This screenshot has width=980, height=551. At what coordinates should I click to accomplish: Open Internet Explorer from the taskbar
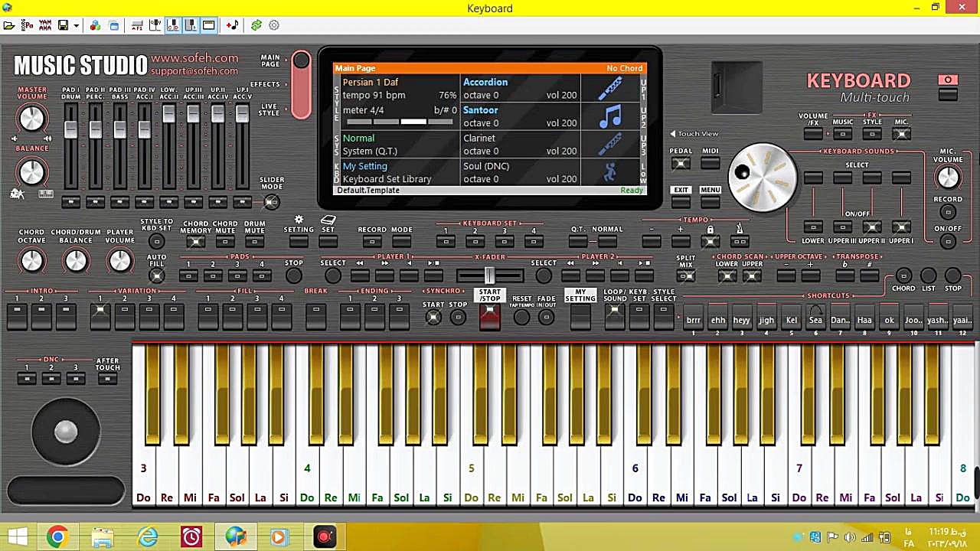click(x=147, y=537)
